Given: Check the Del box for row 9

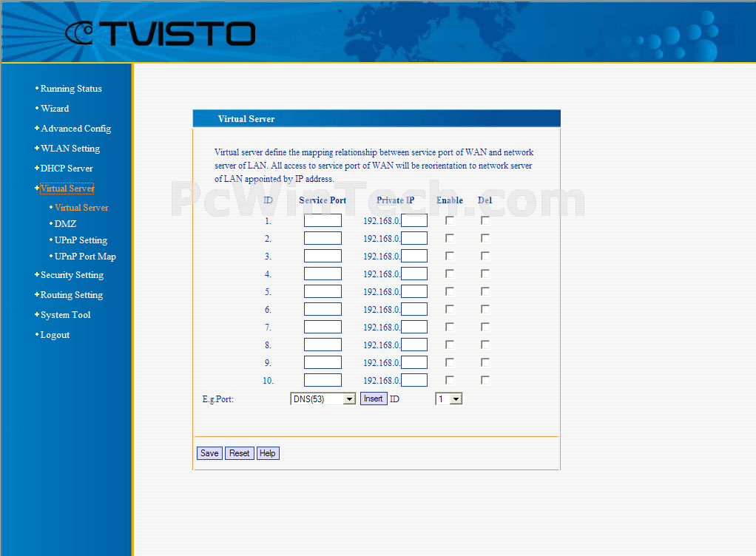Looking at the screenshot, I should [x=485, y=362].
